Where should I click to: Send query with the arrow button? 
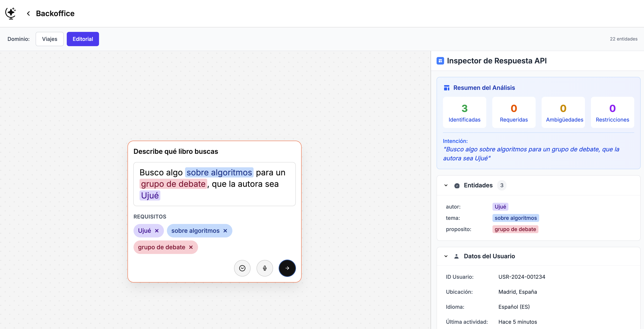point(287,268)
